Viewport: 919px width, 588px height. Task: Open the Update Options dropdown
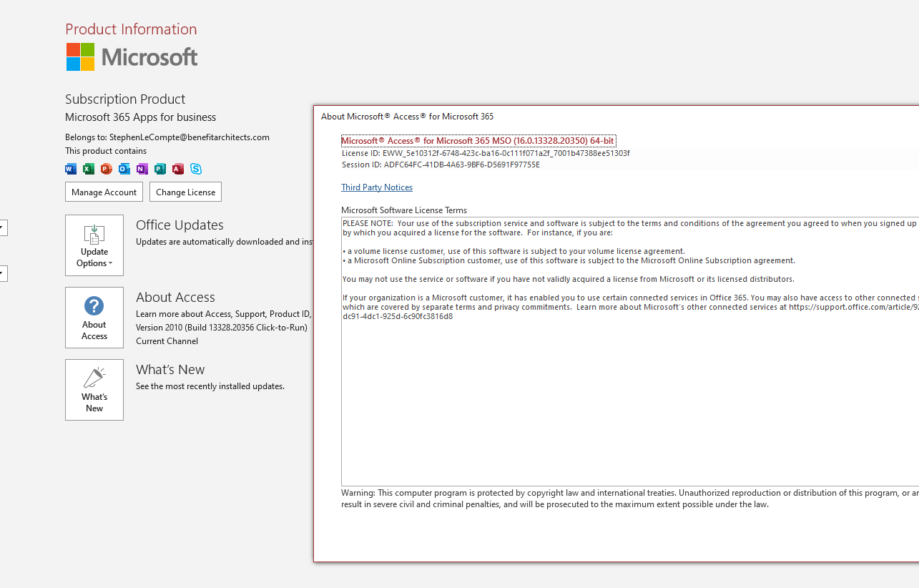pyautogui.click(x=94, y=245)
